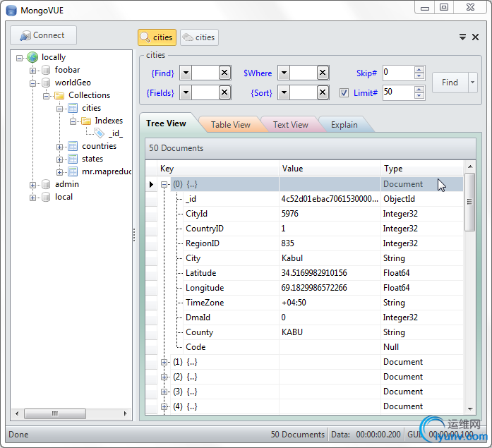Click the {Sort} label link
This screenshot has width=492, height=448.
pos(261,93)
